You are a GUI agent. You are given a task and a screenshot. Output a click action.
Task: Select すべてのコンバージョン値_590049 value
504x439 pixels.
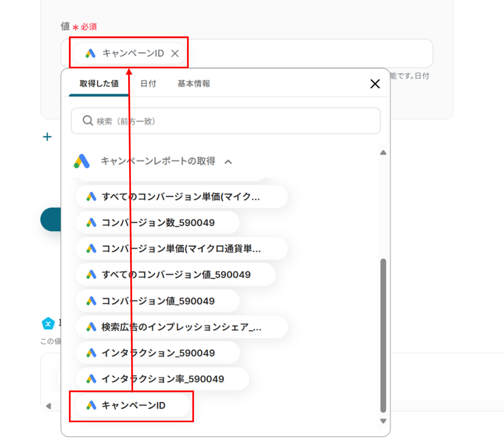176,275
